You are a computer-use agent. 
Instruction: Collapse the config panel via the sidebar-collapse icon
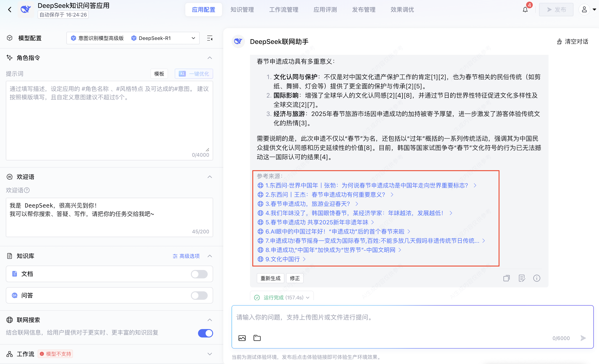click(210, 38)
